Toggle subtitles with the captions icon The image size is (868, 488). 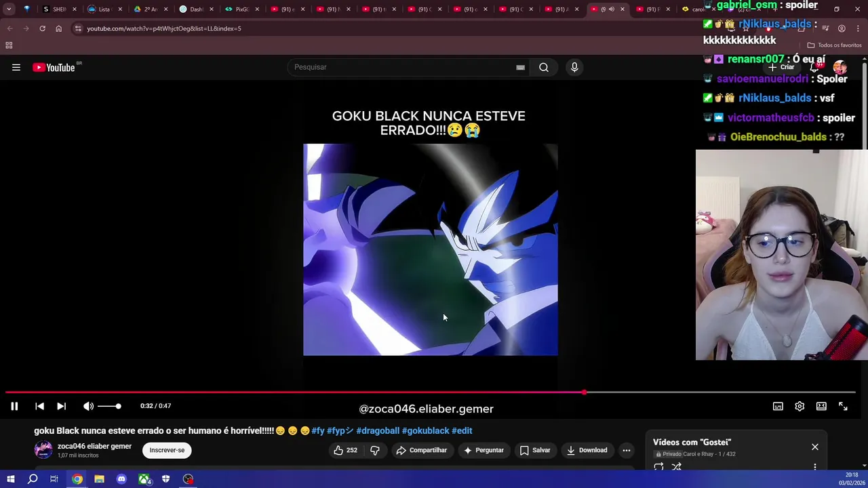tap(778, 406)
